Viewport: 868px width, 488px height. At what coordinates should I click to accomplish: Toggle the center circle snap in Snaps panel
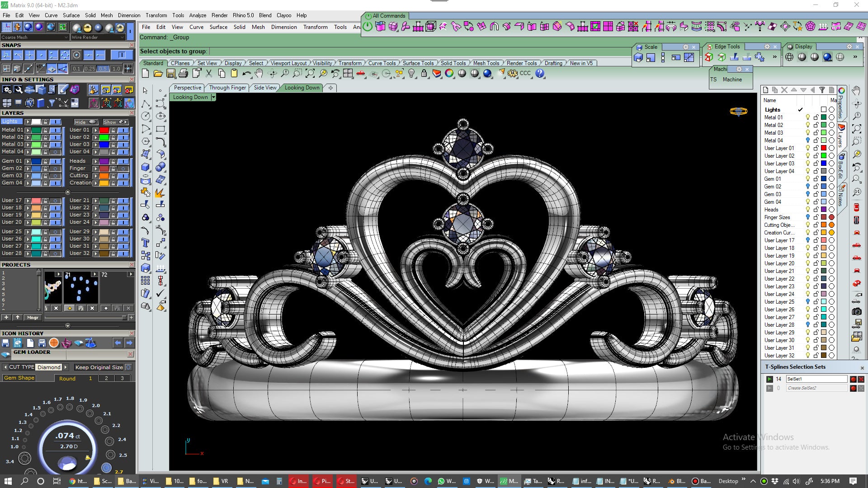click(76, 55)
